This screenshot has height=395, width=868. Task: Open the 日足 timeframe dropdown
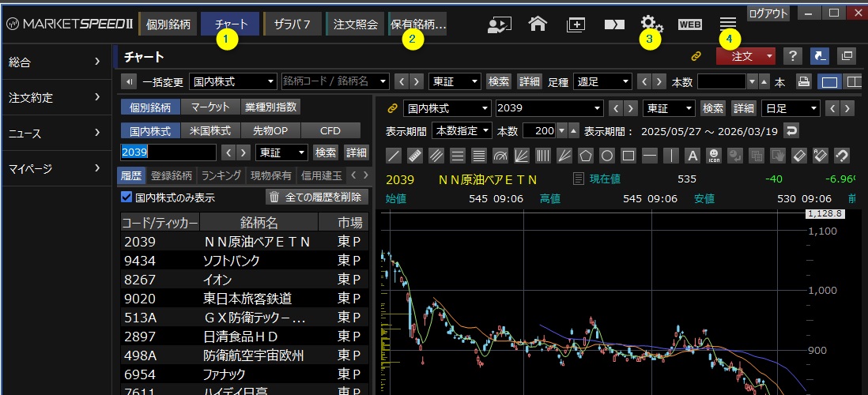791,108
